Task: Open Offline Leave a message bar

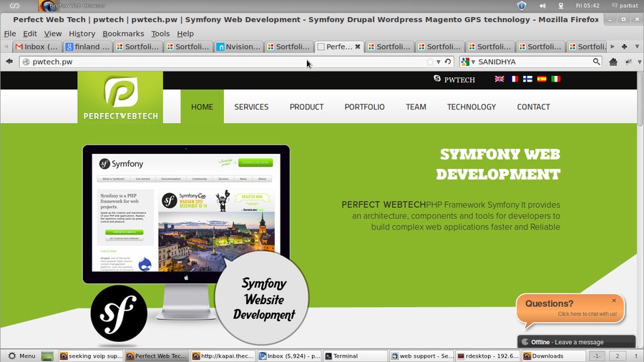Action: (x=576, y=342)
